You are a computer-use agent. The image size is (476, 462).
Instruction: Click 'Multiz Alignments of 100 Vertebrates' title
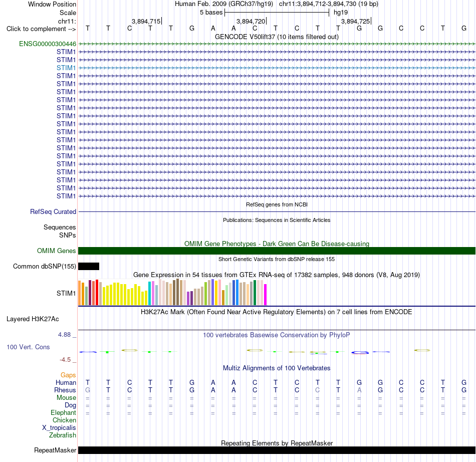pos(277,368)
